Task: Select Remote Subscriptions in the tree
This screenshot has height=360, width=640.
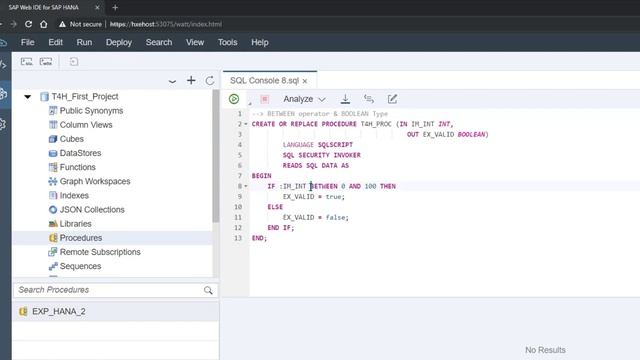Action: point(100,252)
